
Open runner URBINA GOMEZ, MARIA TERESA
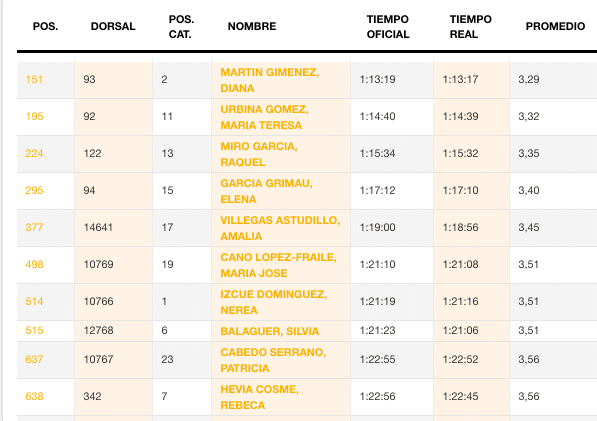click(x=264, y=117)
